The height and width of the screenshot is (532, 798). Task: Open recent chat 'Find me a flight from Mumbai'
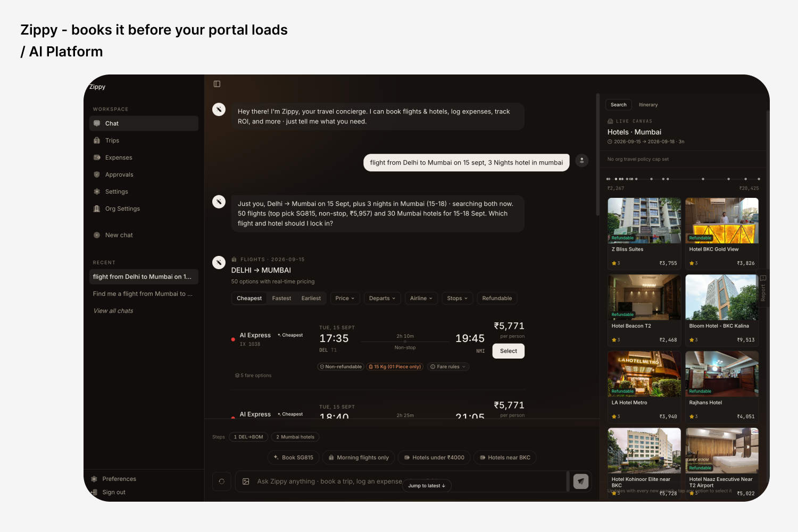pos(144,294)
